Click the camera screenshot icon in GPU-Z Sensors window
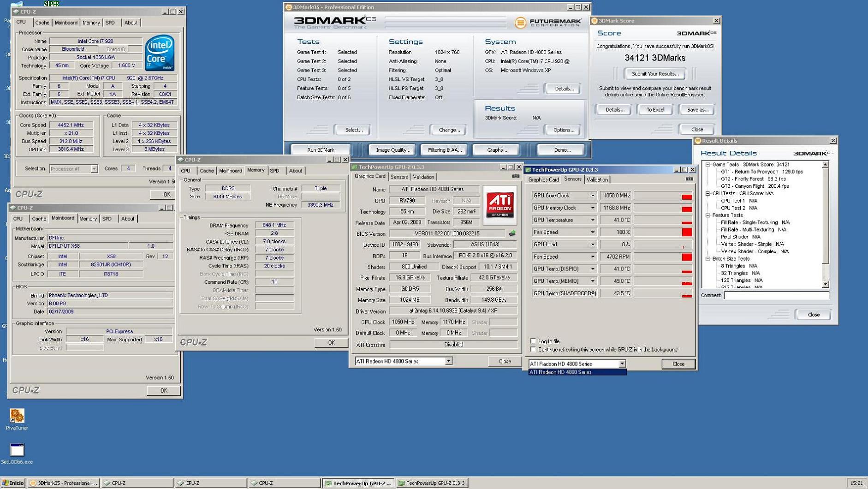The width and height of the screenshot is (868, 489). pos(689,179)
